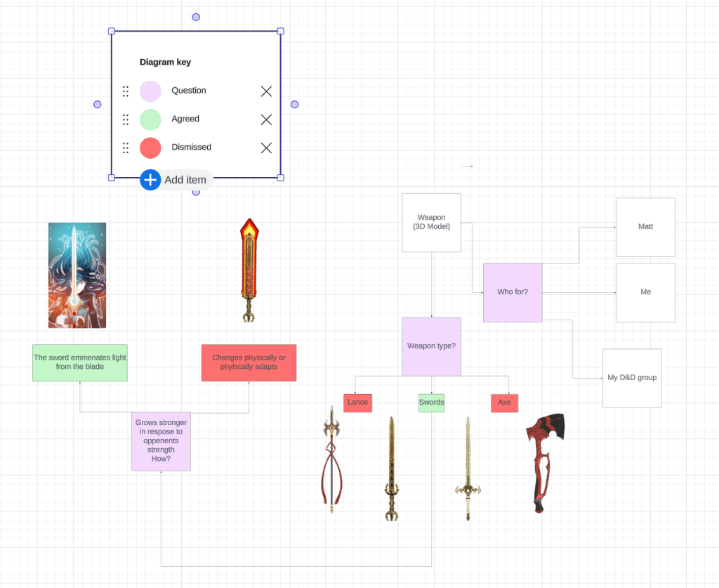Select the Who for? question node
Screen dimensions: 719x588
point(512,292)
